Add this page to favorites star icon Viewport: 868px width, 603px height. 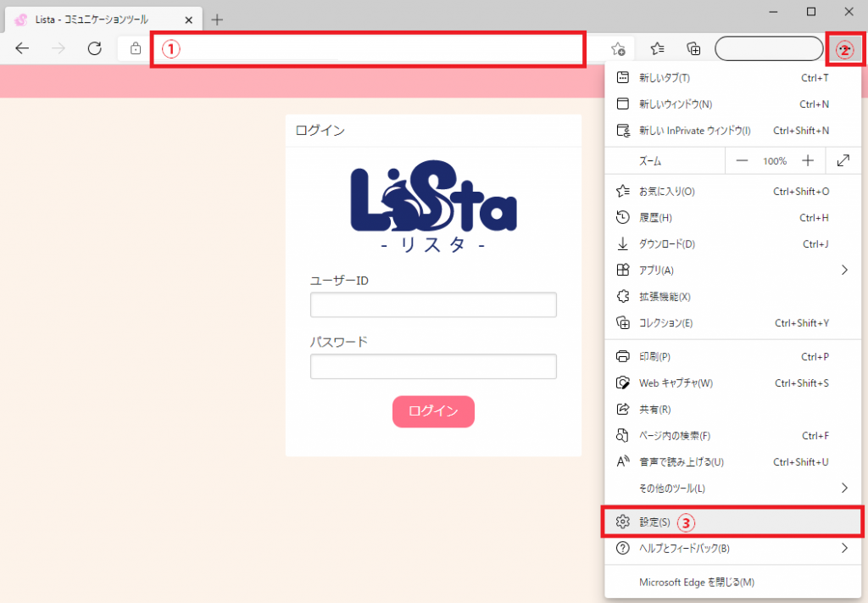618,49
